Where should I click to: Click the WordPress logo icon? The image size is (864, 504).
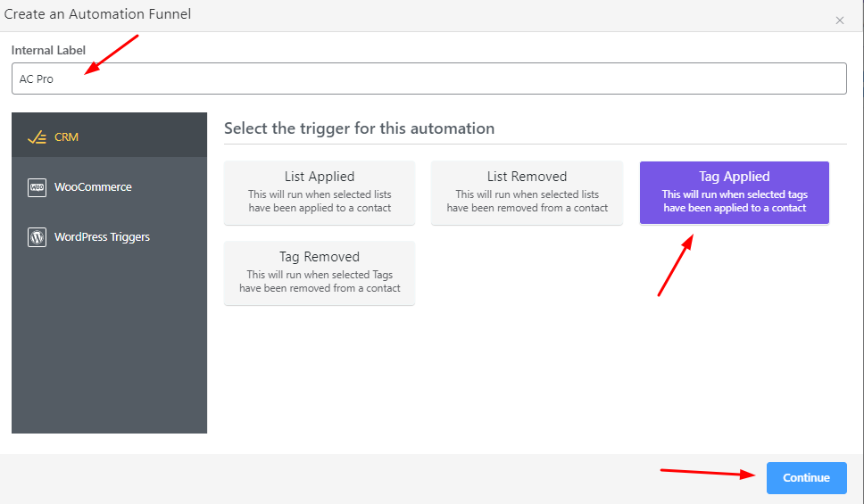click(37, 237)
